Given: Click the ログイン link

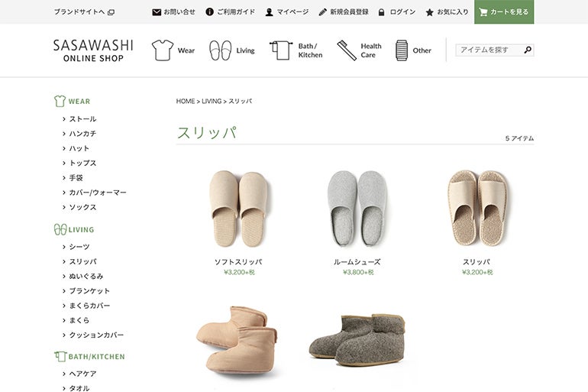Looking at the screenshot, I should tap(402, 12).
